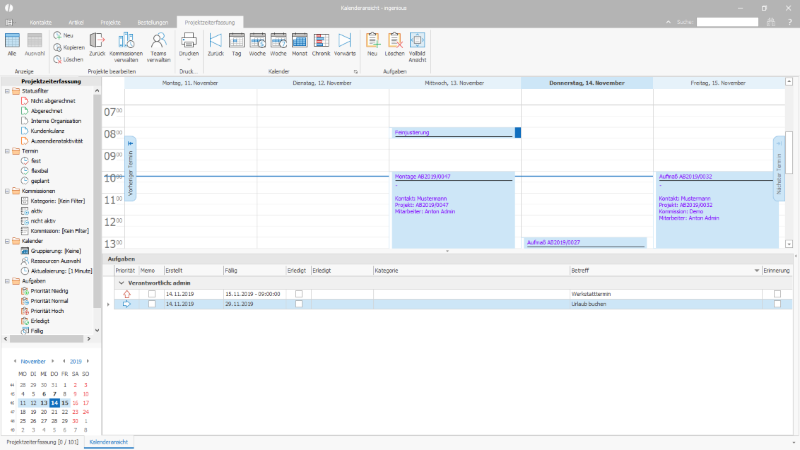This screenshot has height=450, width=800.
Task: Open Teams verwalten
Action: click(x=159, y=47)
